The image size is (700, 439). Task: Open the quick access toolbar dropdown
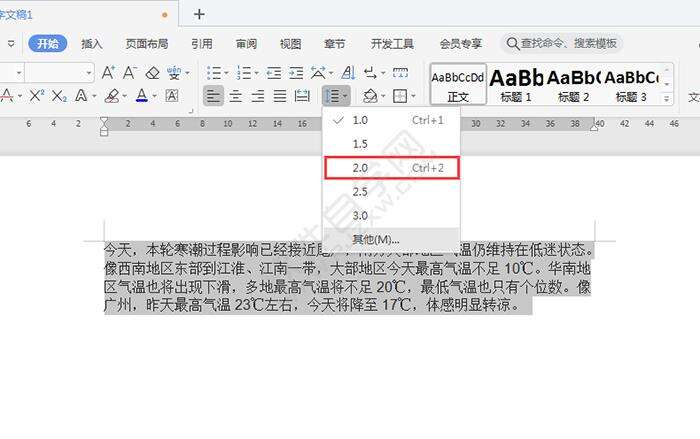click(11, 44)
